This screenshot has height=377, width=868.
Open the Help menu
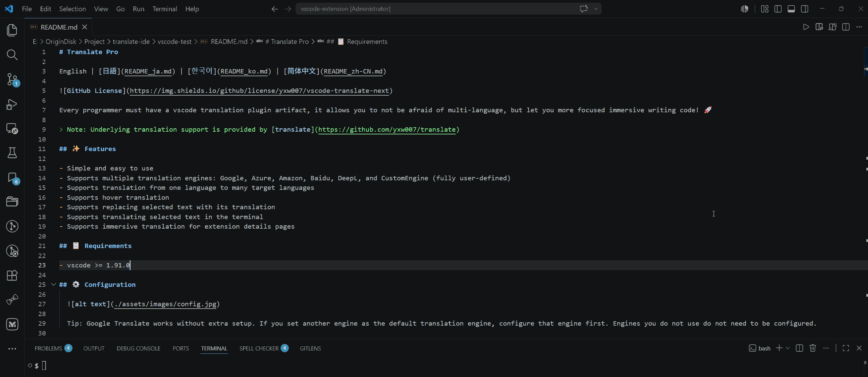coord(192,9)
